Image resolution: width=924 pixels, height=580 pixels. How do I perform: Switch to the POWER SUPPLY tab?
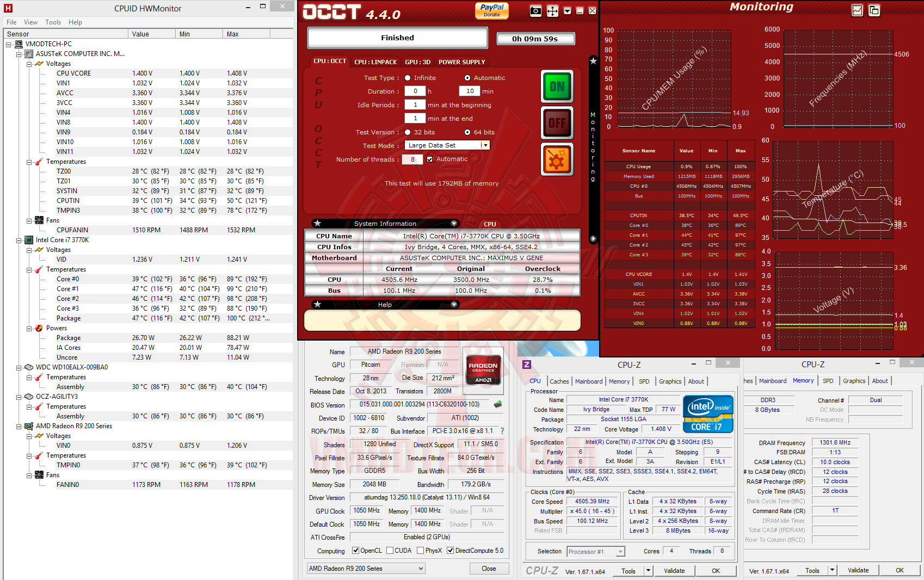pos(462,62)
